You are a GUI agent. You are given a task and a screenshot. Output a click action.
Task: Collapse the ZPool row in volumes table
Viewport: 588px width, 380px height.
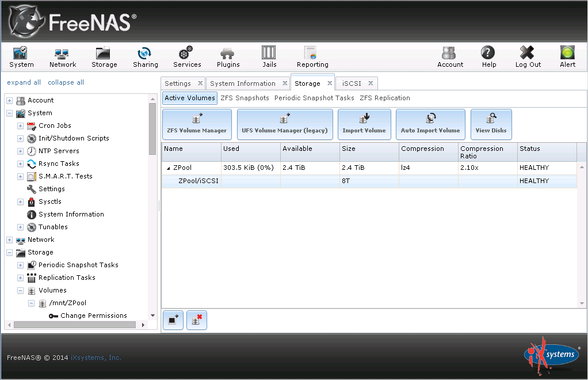click(169, 168)
